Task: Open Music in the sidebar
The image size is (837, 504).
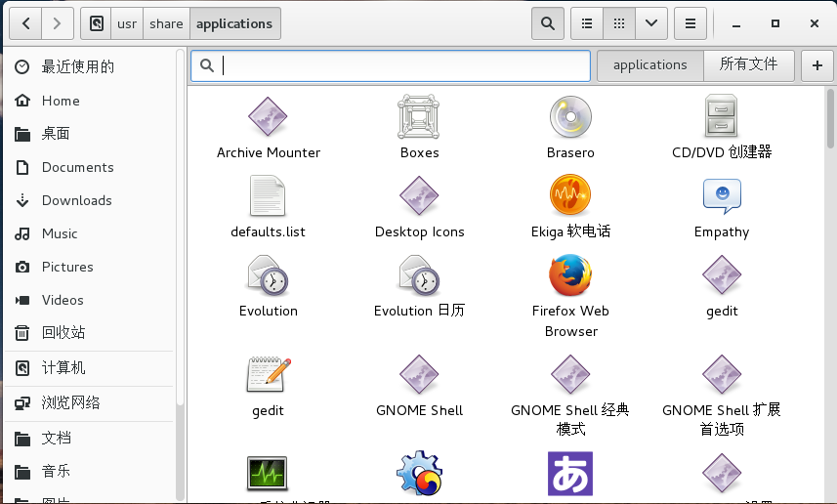Action: [89, 233]
